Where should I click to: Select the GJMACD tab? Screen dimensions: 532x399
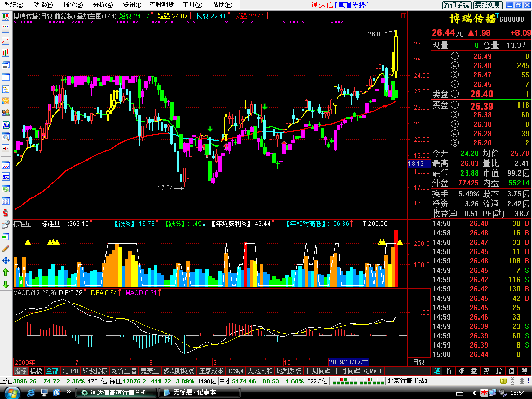coord(373,371)
